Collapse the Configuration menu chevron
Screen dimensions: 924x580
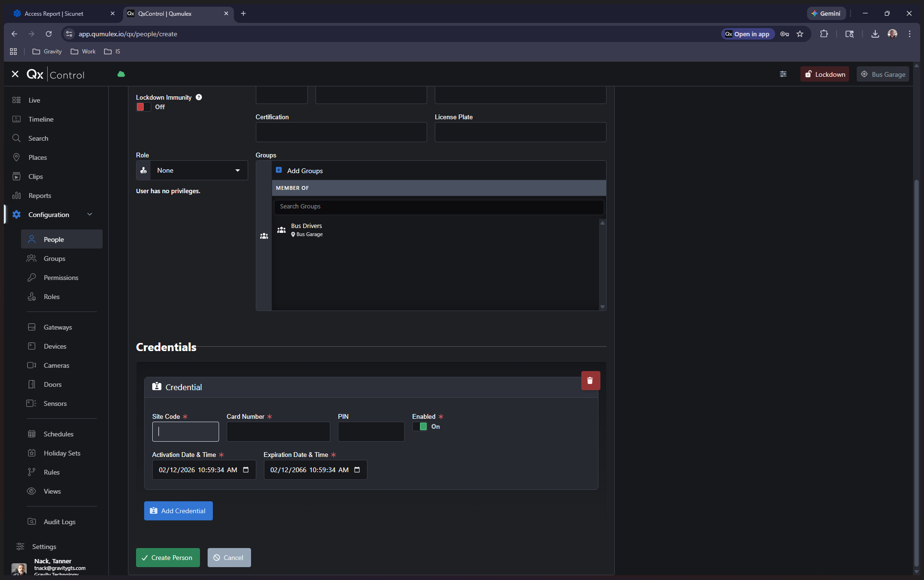tap(90, 215)
